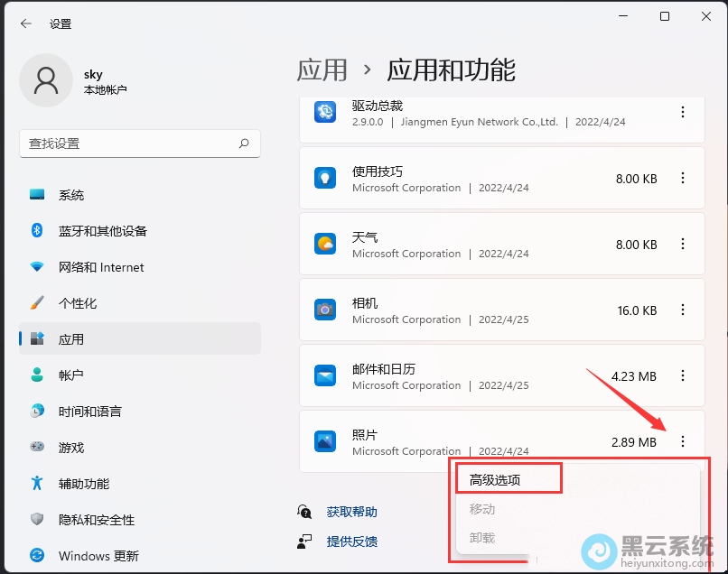728x574 pixels.
Task: Click the back arrow in Settings
Action: 26,23
